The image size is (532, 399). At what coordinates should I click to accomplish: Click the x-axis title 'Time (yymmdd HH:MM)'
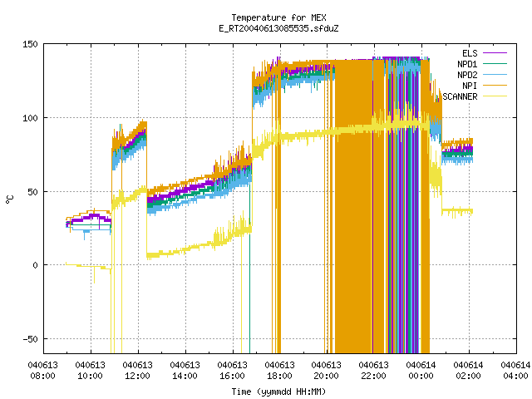(x=279, y=392)
